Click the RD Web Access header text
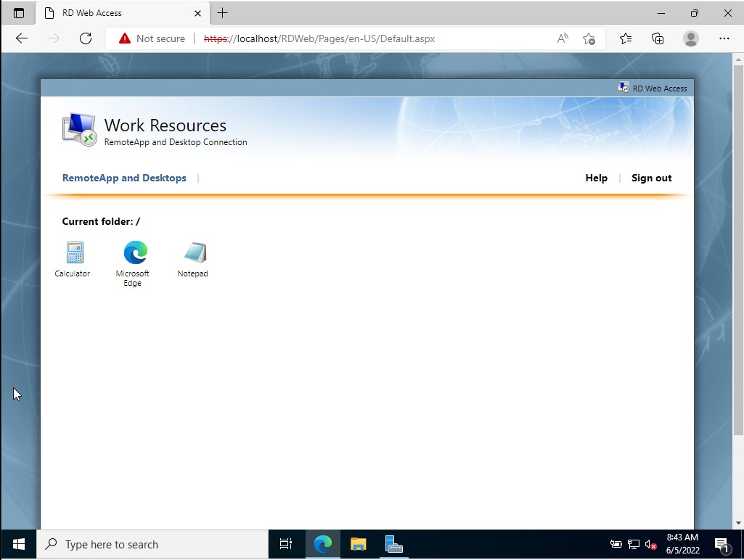The width and height of the screenshot is (744, 560). tap(660, 88)
